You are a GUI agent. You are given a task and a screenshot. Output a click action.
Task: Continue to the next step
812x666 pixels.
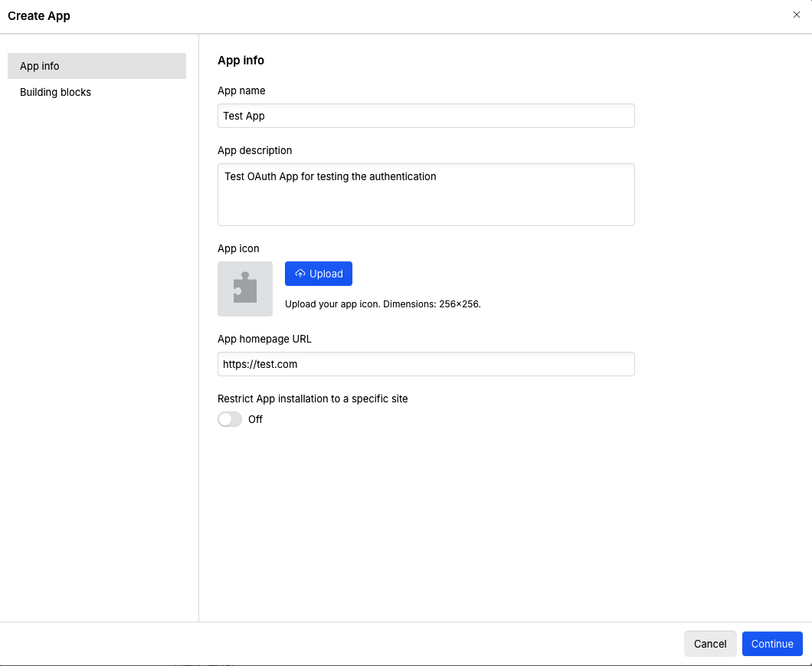coord(772,644)
